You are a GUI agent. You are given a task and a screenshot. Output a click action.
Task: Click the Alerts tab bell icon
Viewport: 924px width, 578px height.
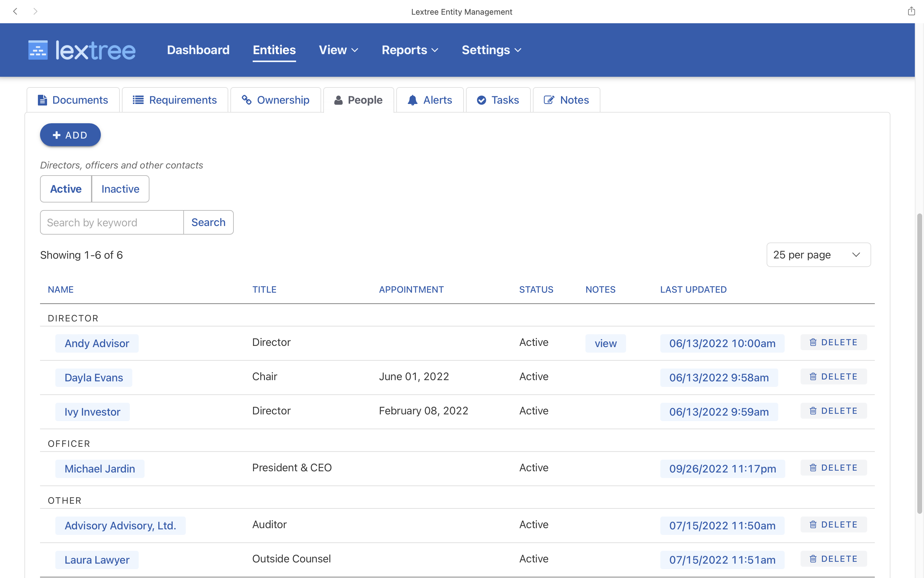coord(413,100)
